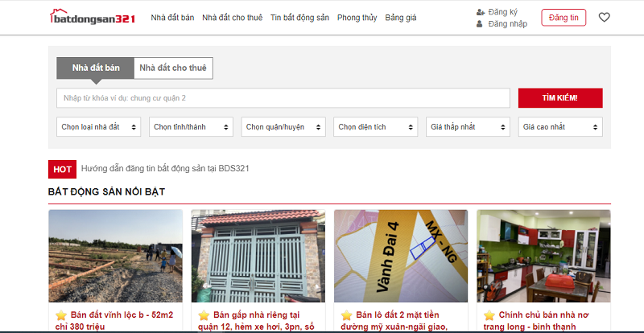Click the green kitchen interior thumbnail
Screen dimensions: 644x333
tap(543, 256)
